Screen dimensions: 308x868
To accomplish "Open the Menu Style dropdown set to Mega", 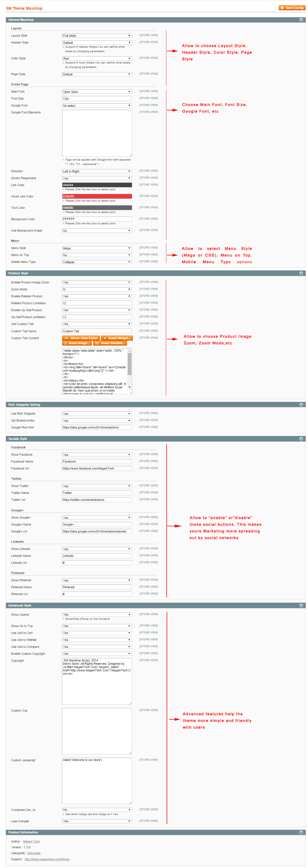I will [97, 248].
